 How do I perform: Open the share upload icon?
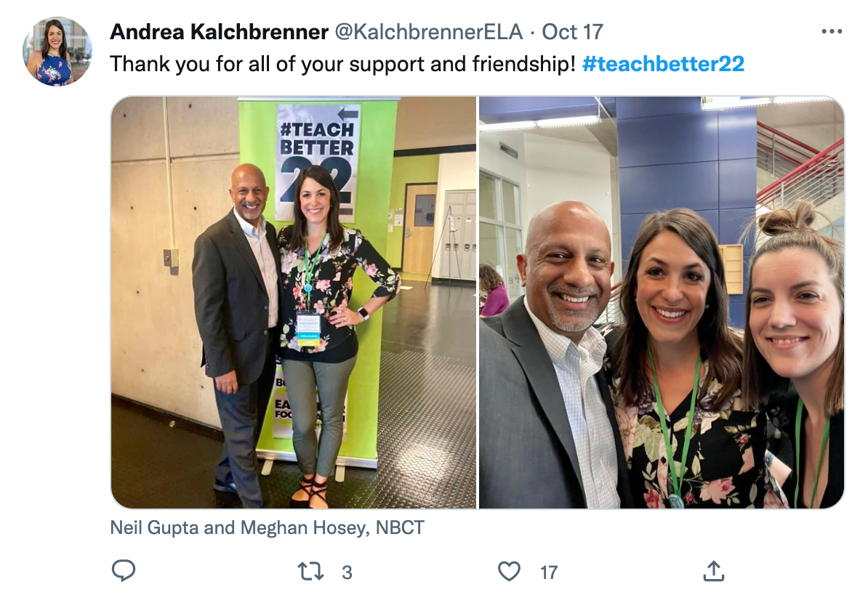pos(714,571)
